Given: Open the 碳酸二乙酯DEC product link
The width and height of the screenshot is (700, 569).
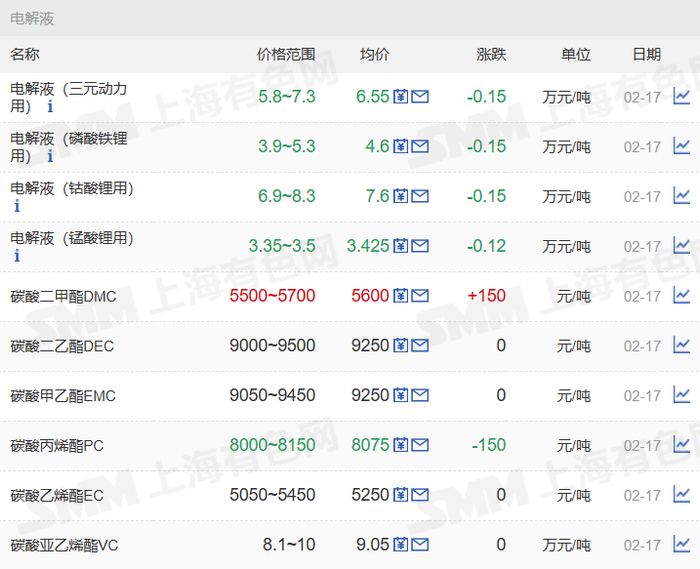Looking at the screenshot, I should 62,346.
